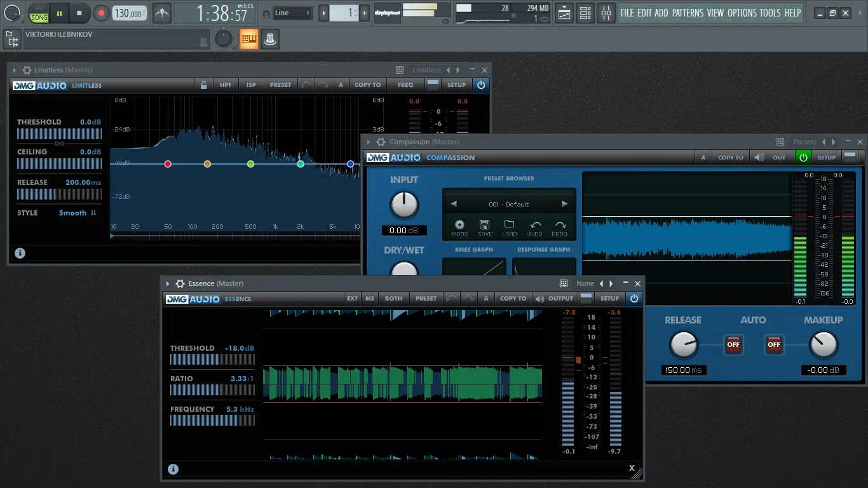Toggle the green Compassion power button
Viewport: 868px width, 488px height.
[803, 158]
